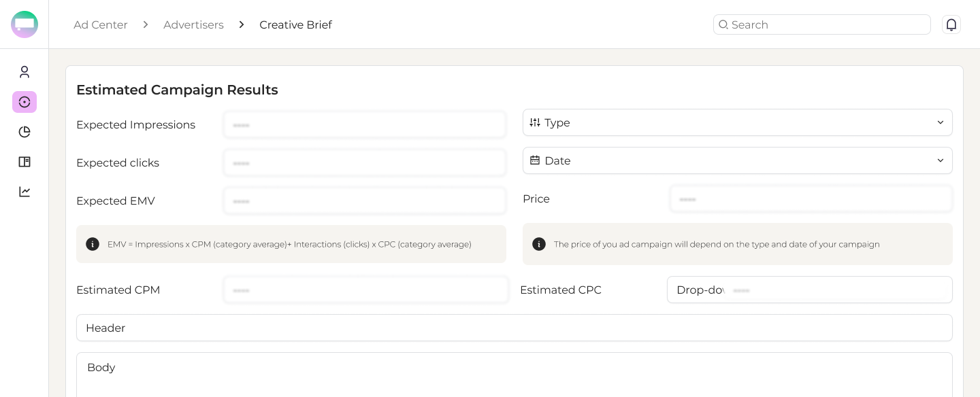This screenshot has height=397, width=980.
Task: Open the layout panel sidebar icon
Action: (x=24, y=162)
